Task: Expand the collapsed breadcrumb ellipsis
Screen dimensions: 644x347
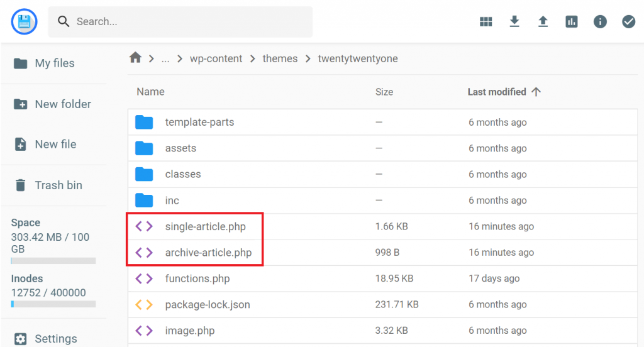Action: 165,59
